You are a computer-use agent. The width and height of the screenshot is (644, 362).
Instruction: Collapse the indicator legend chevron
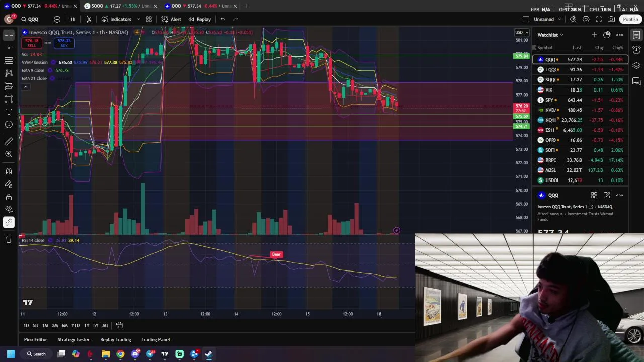pyautogui.click(x=25, y=87)
